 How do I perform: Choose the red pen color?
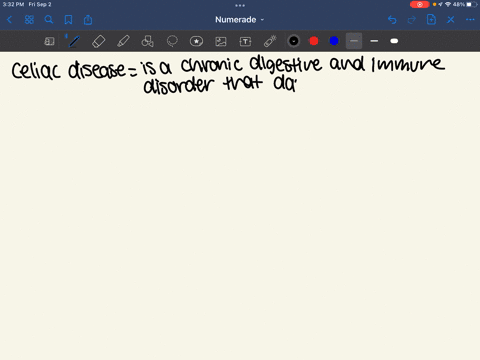point(314,41)
